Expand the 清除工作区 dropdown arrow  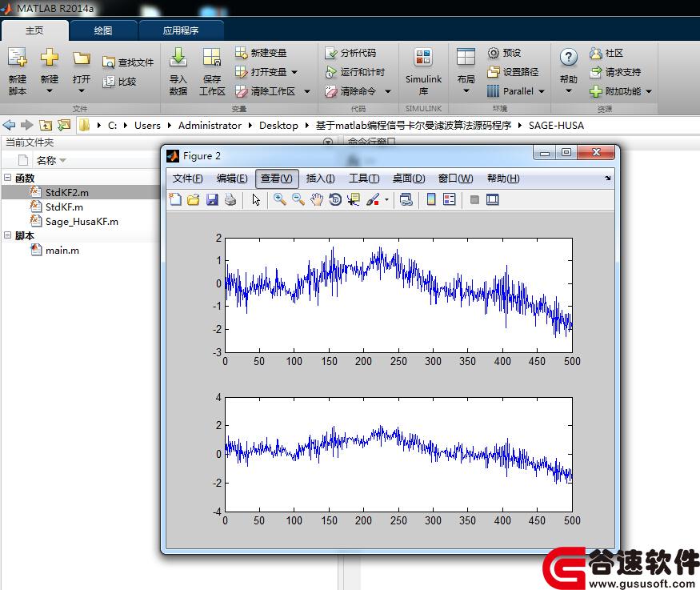tap(307, 91)
